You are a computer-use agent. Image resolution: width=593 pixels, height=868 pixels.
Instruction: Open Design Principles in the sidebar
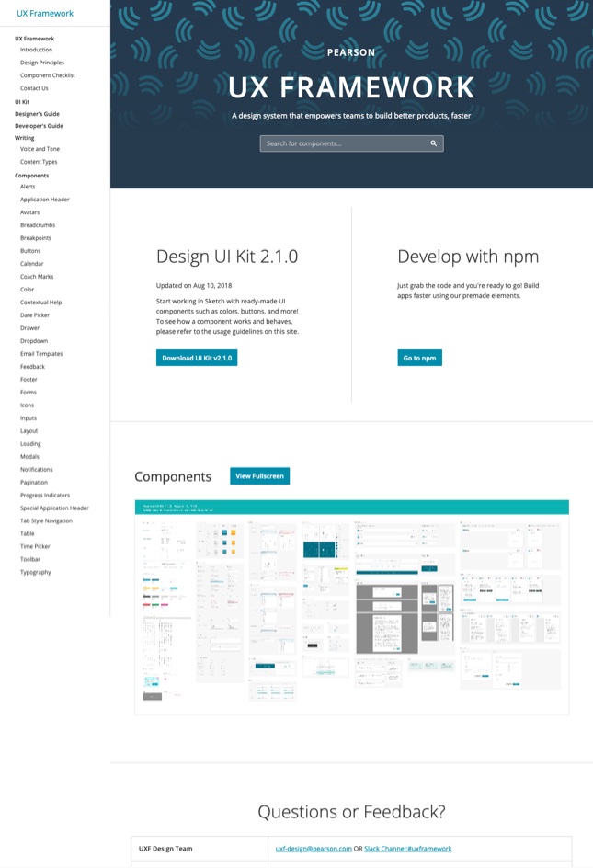coord(42,63)
